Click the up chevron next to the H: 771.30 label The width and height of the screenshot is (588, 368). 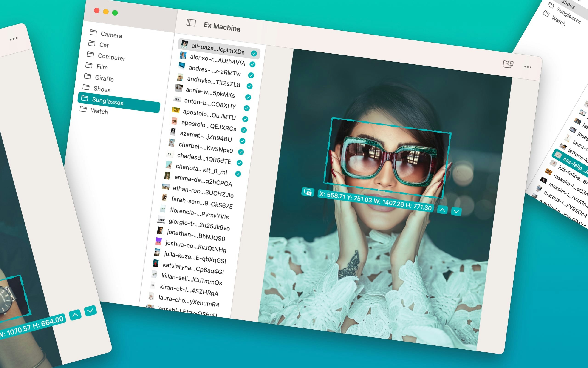pyautogui.click(x=442, y=210)
